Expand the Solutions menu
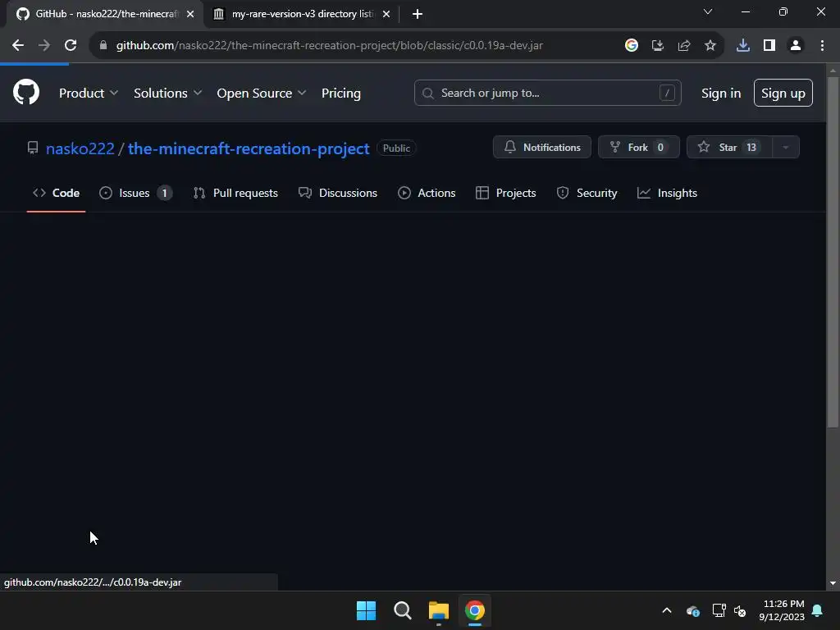Image resolution: width=840 pixels, height=630 pixels. [167, 94]
